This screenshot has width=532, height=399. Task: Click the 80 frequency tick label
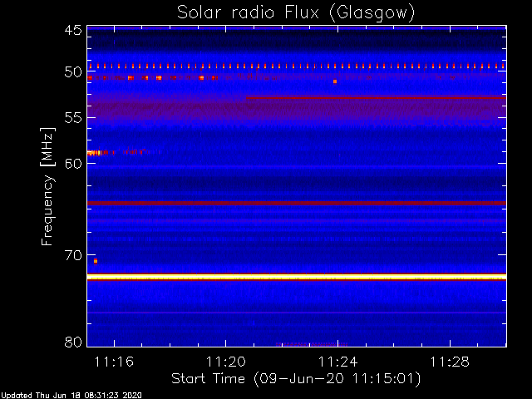pyautogui.click(x=73, y=342)
